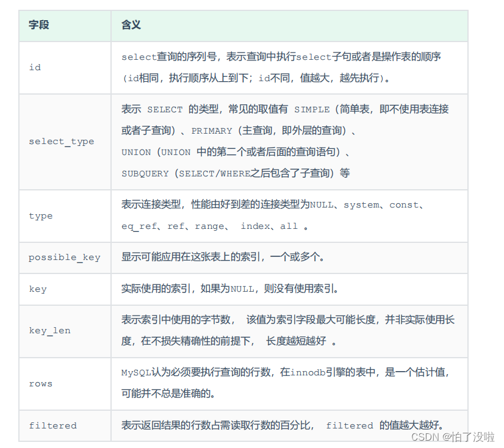Select the 'key' field cell
This screenshot has width=504, height=448.
(x=65, y=289)
